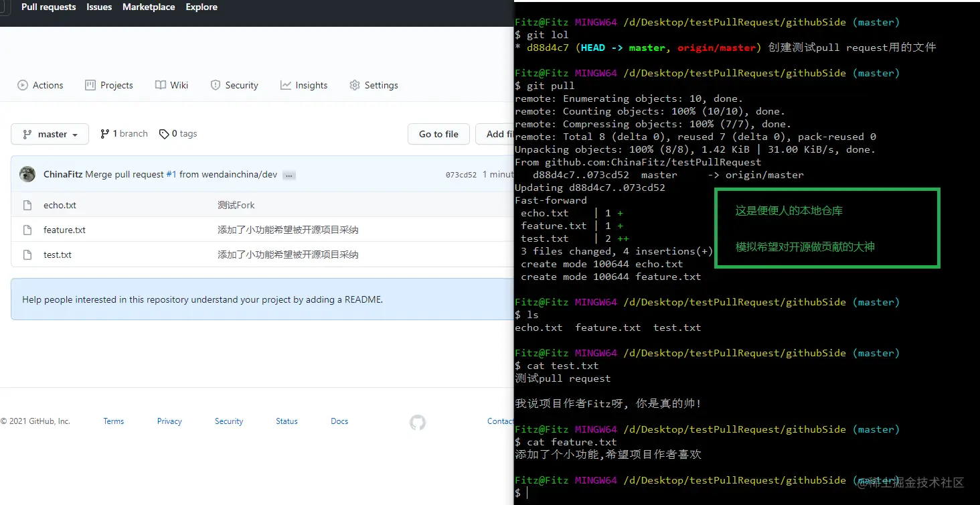Viewport: 980px width, 505px height.
Task: Click the Wiki book icon
Action: tap(161, 85)
